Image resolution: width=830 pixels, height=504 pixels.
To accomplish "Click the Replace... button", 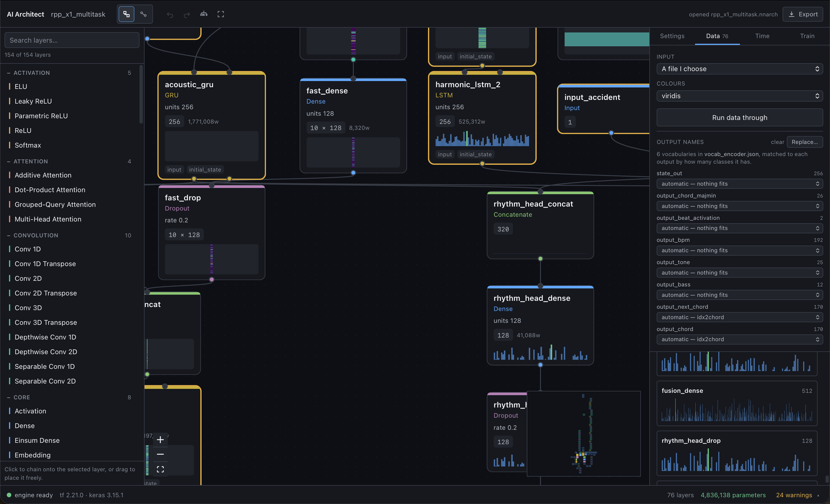I will pyautogui.click(x=805, y=142).
